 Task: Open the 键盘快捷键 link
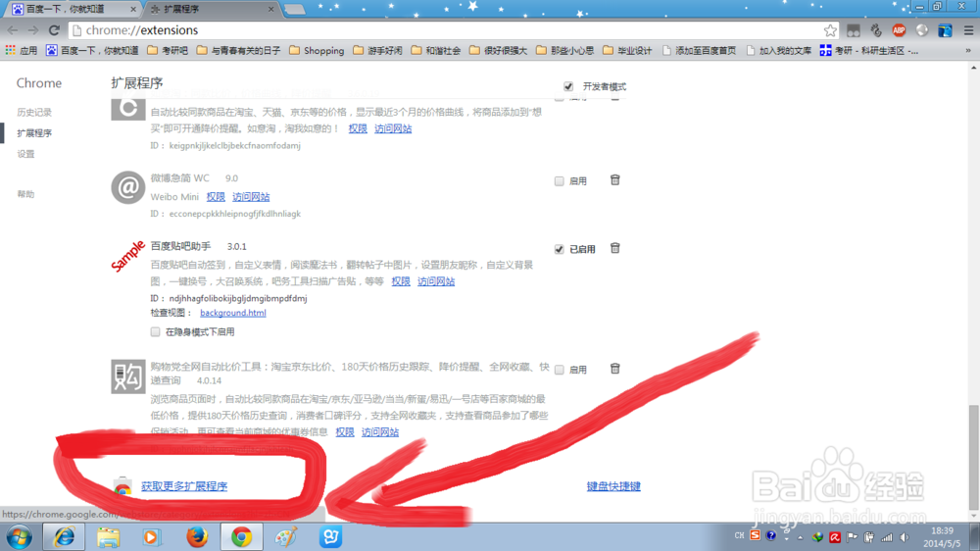coord(613,486)
